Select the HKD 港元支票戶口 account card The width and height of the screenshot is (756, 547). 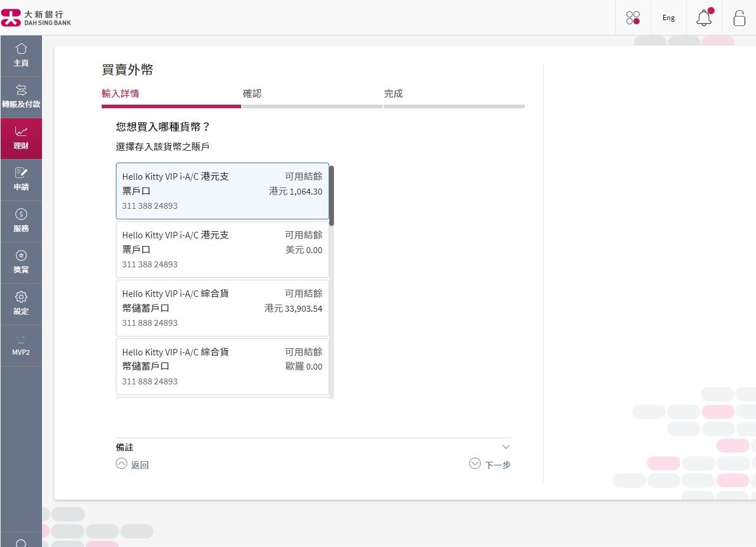(222, 190)
